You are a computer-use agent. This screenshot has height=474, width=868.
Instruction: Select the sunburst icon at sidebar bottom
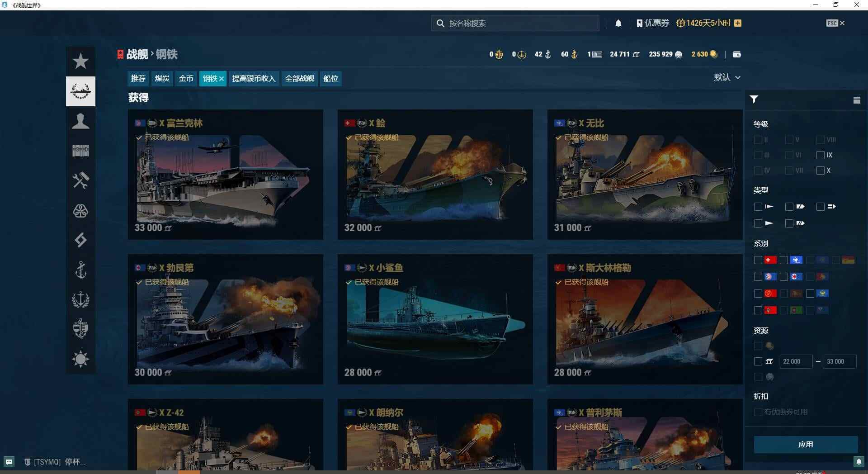80,359
